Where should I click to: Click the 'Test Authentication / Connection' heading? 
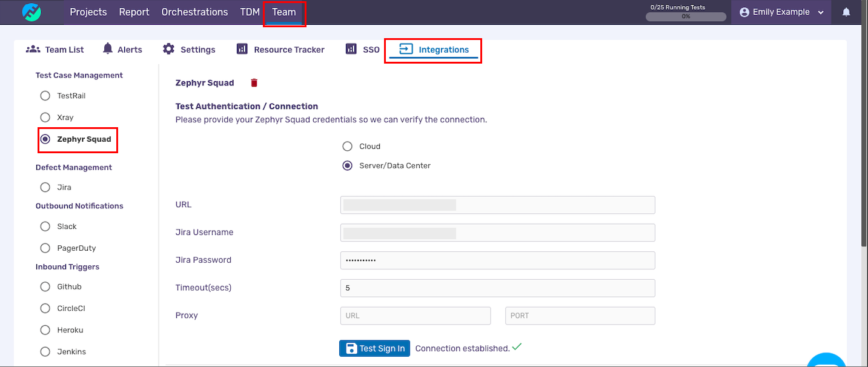pos(247,107)
